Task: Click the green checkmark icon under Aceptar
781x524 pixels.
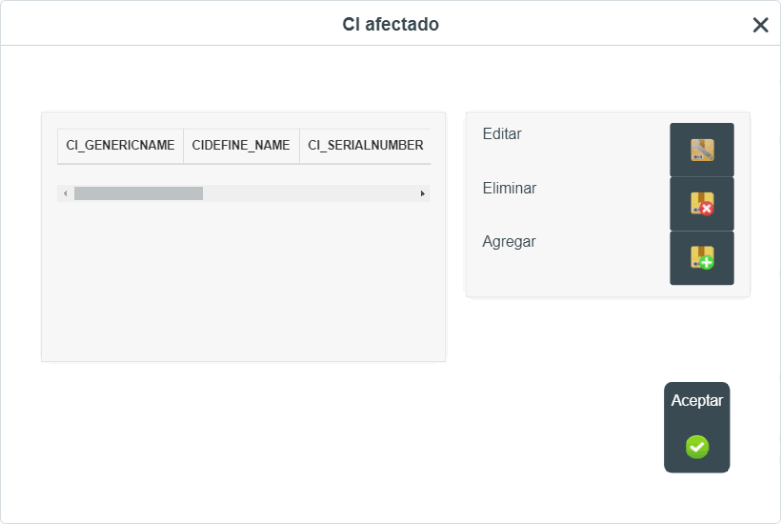Action: (x=697, y=447)
